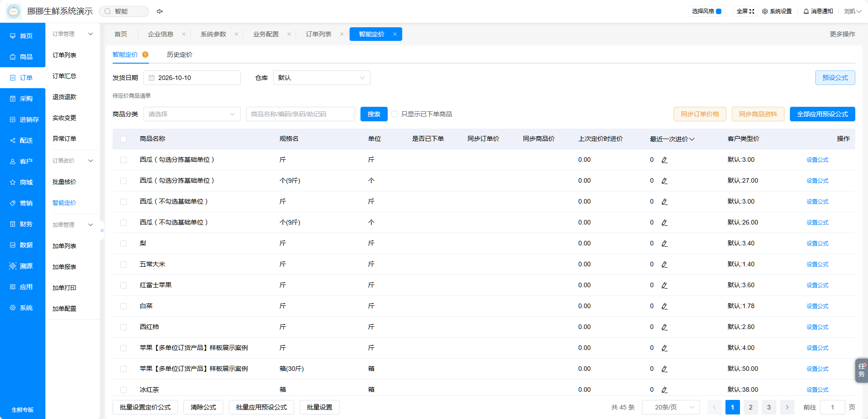
Task: Enable 只显示已下单商品 checkbox
Action: click(395, 114)
